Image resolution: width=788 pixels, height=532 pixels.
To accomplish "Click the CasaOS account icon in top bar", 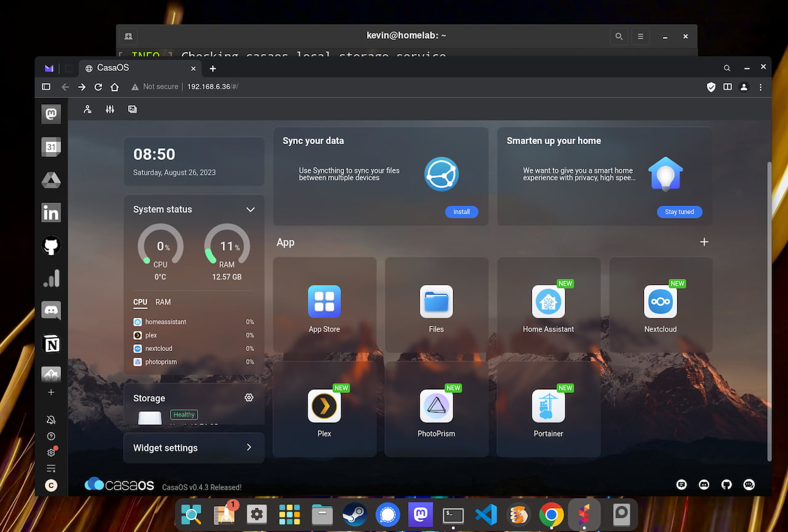I will [87, 109].
